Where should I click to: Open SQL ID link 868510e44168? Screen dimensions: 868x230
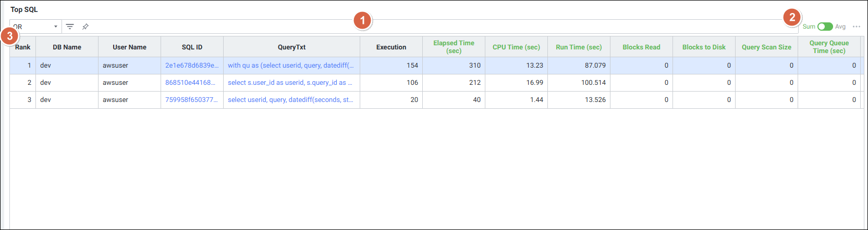pos(190,83)
